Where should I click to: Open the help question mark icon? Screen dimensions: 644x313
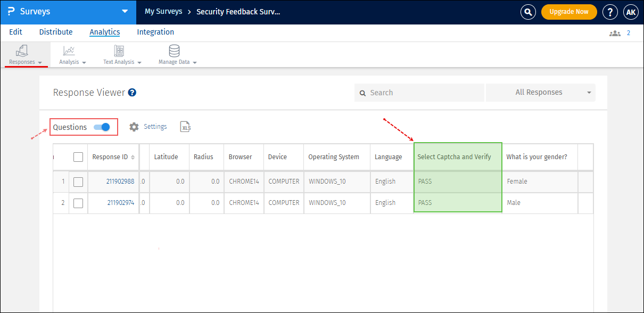pos(609,12)
